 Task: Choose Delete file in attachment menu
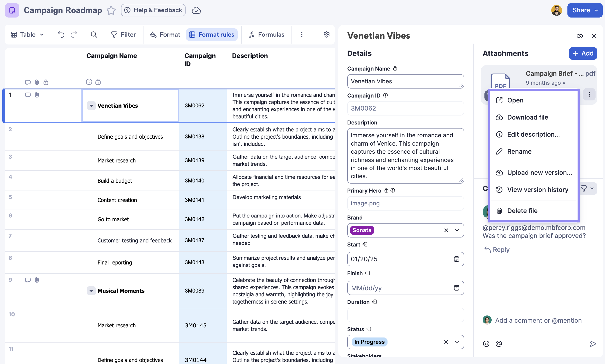point(533,211)
